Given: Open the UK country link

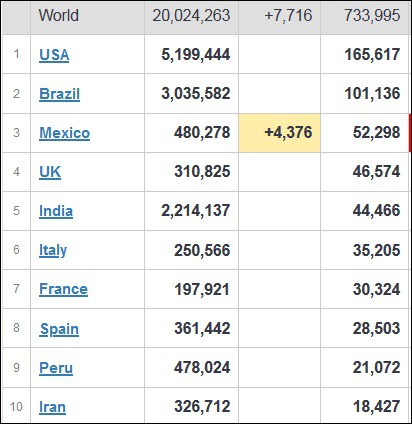Looking at the screenshot, I should pyautogui.click(x=50, y=172).
